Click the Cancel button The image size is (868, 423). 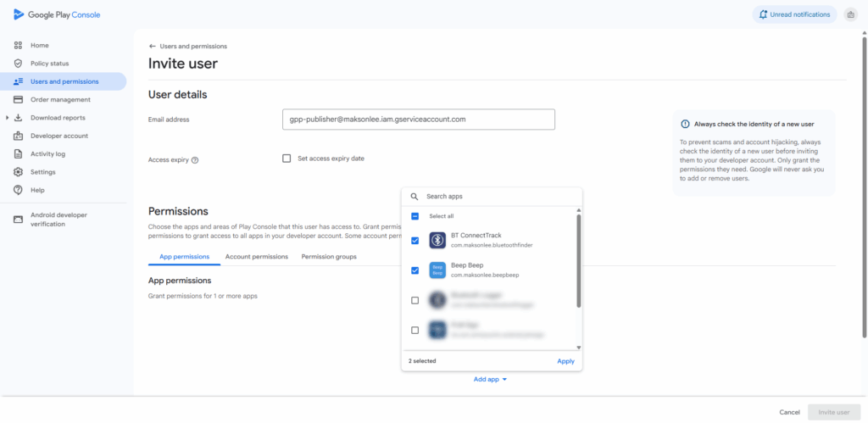(789, 412)
